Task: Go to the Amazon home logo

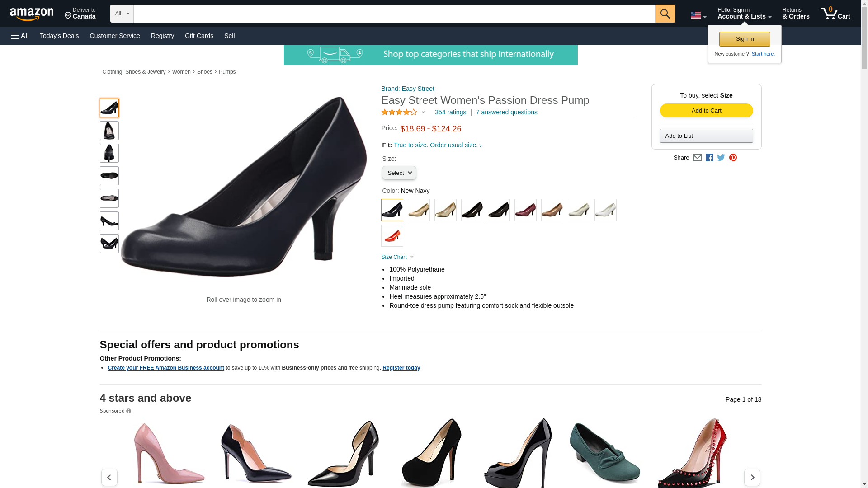Action: [32, 14]
